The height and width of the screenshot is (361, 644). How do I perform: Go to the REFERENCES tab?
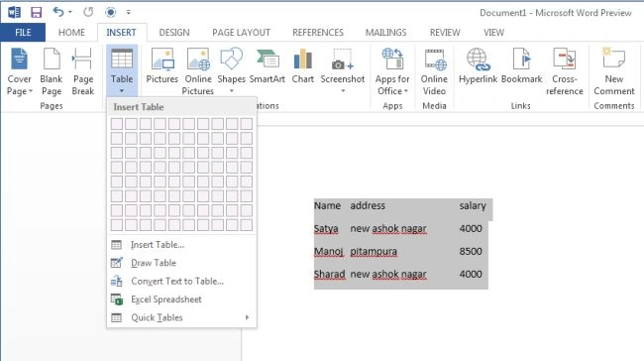pyautogui.click(x=318, y=33)
